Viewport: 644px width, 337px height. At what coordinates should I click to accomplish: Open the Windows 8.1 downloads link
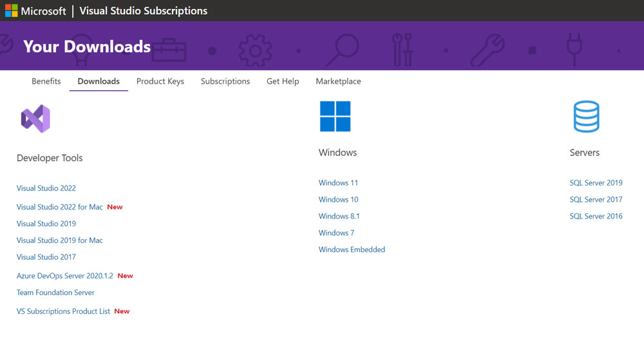339,216
